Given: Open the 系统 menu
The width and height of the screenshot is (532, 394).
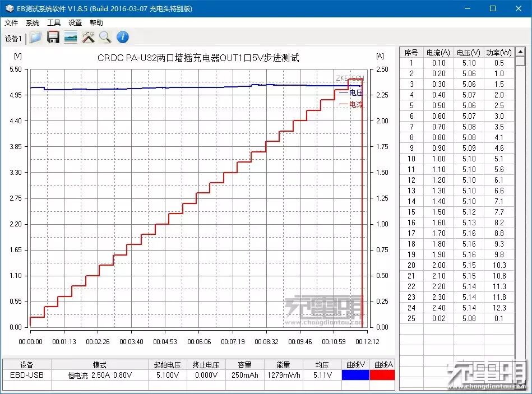Looking at the screenshot, I should point(33,23).
